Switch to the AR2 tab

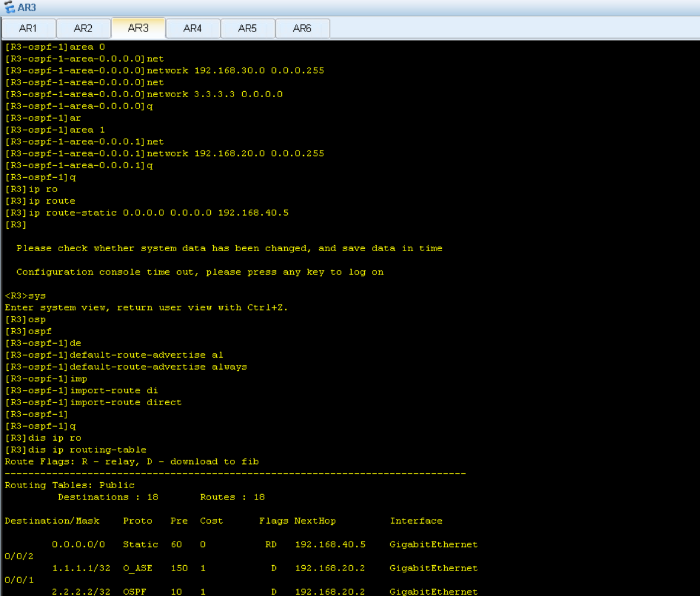[84, 28]
